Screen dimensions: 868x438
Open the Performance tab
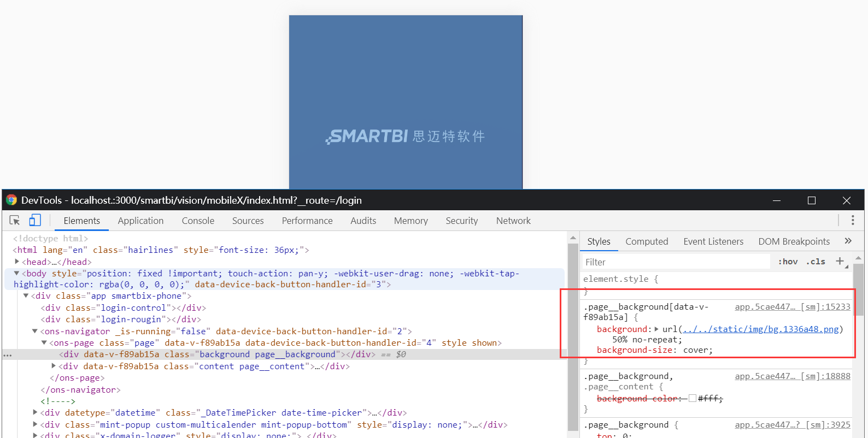307,221
